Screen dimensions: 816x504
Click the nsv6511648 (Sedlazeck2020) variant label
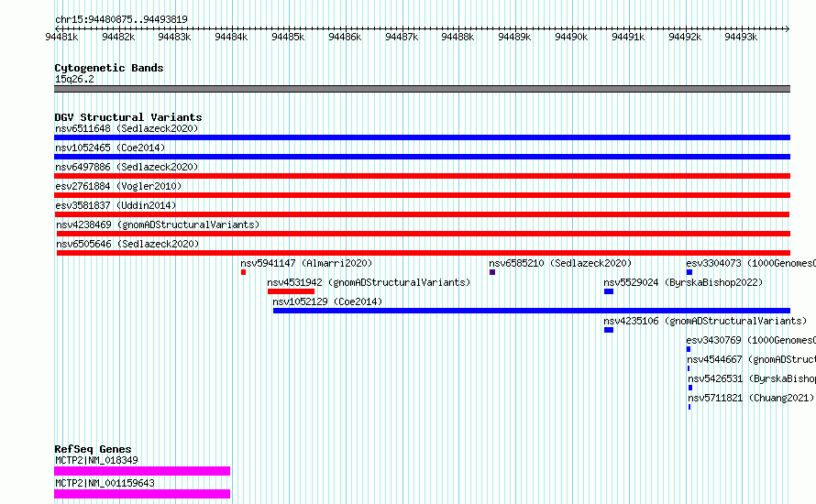point(127,128)
